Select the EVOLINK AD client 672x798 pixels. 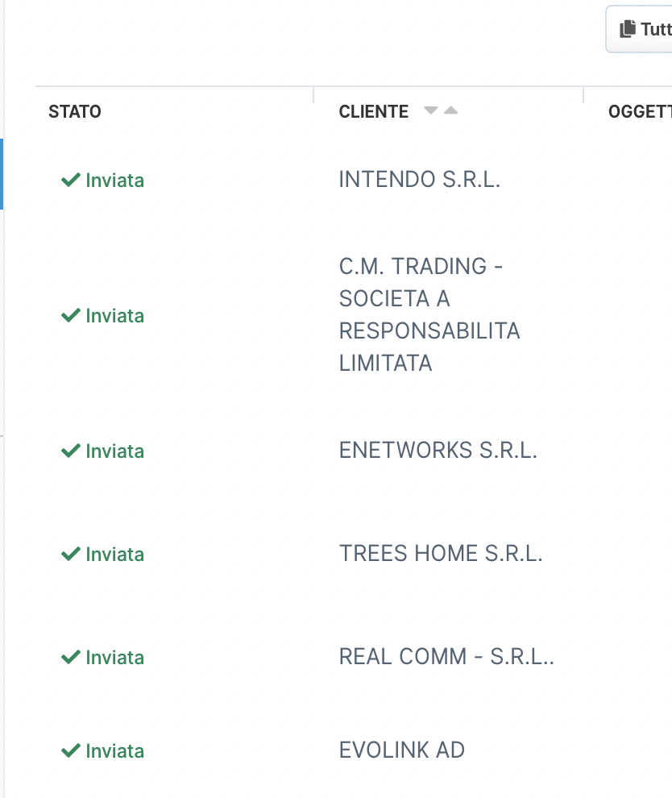(401, 750)
